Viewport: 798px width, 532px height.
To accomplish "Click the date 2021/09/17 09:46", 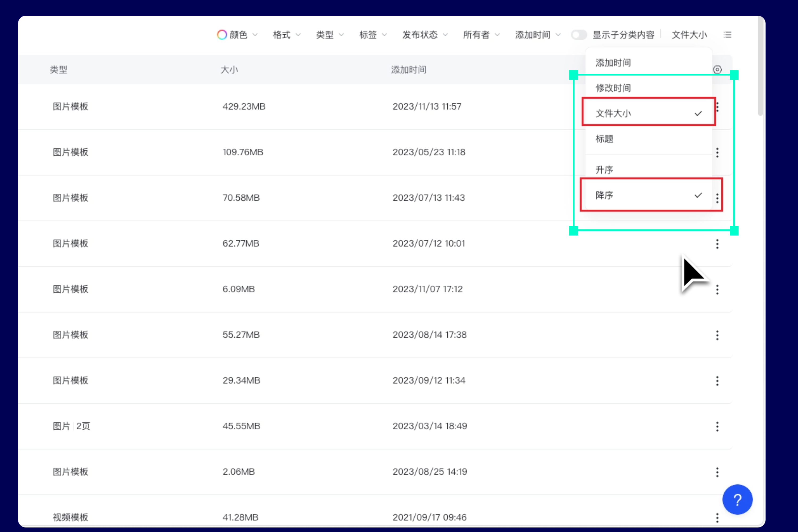I will 430,517.
